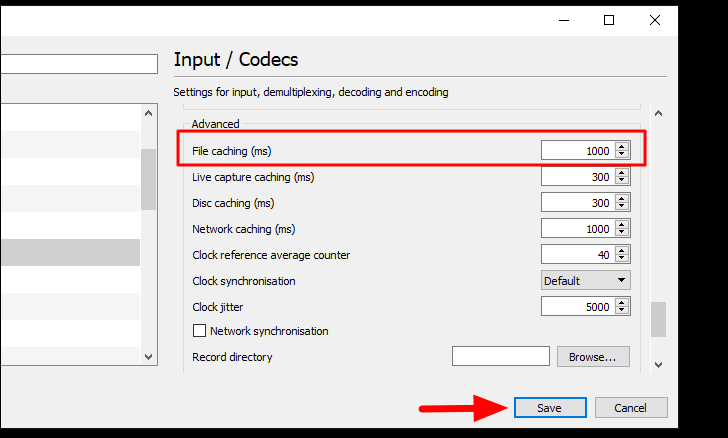Open the Clock synchronisation dropdown
Image resolution: width=728 pixels, height=438 pixels.
point(585,281)
